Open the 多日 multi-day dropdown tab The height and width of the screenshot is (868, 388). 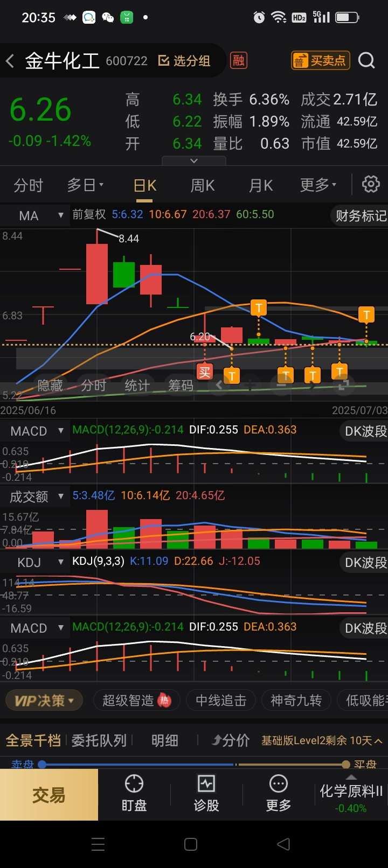point(85,185)
